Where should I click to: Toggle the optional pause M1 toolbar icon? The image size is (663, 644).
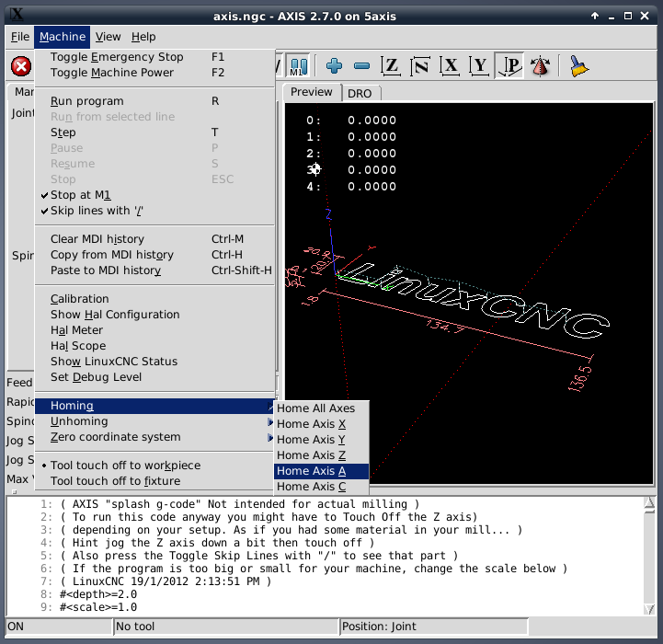click(x=299, y=66)
